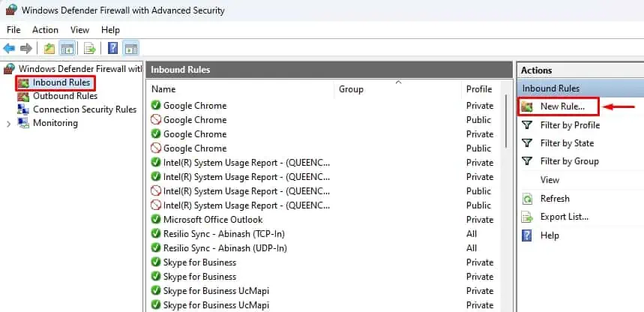The height and width of the screenshot is (312, 644).
Task: Select Resilio Sync - Abinash (TCP-In) rule
Action: click(224, 234)
